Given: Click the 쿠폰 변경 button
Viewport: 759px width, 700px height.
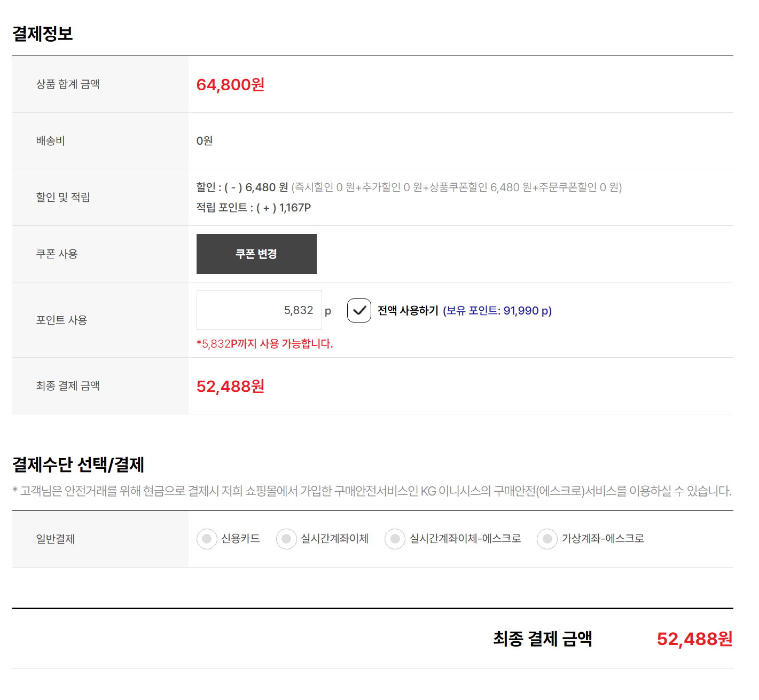Looking at the screenshot, I should [256, 254].
